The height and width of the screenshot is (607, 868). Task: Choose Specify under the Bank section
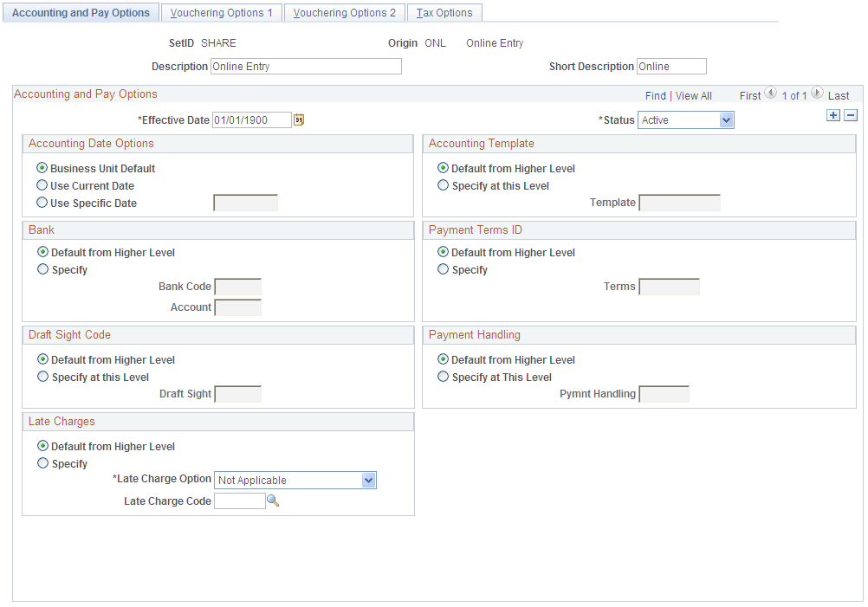click(x=42, y=269)
